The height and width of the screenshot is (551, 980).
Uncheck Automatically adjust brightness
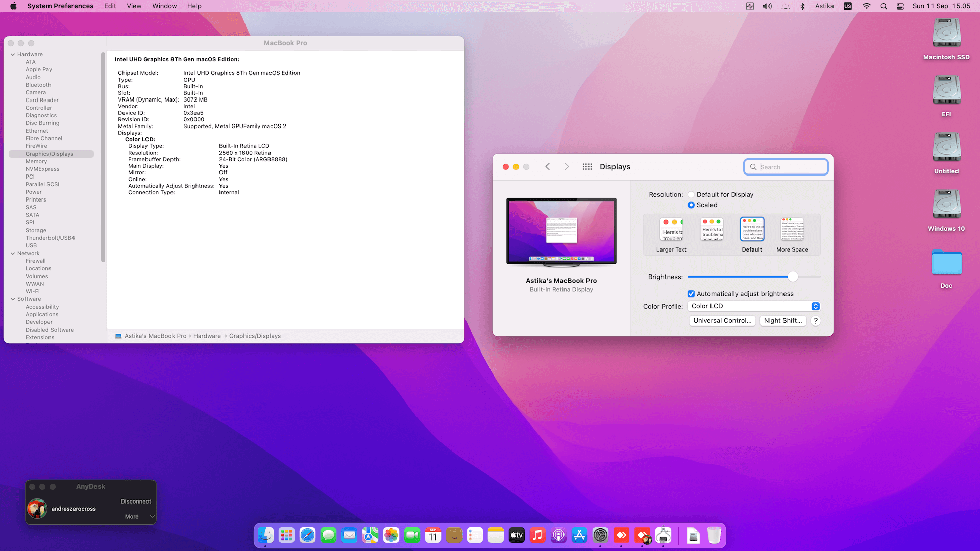pyautogui.click(x=691, y=294)
